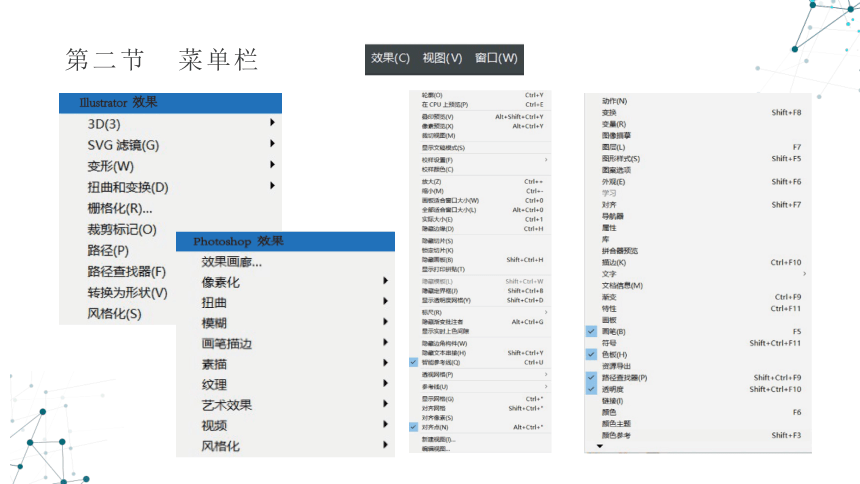Click 显示透明度网格(Y) entry
Image resolution: width=860 pixels, height=484 pixels.
click(x=480, y=300)
